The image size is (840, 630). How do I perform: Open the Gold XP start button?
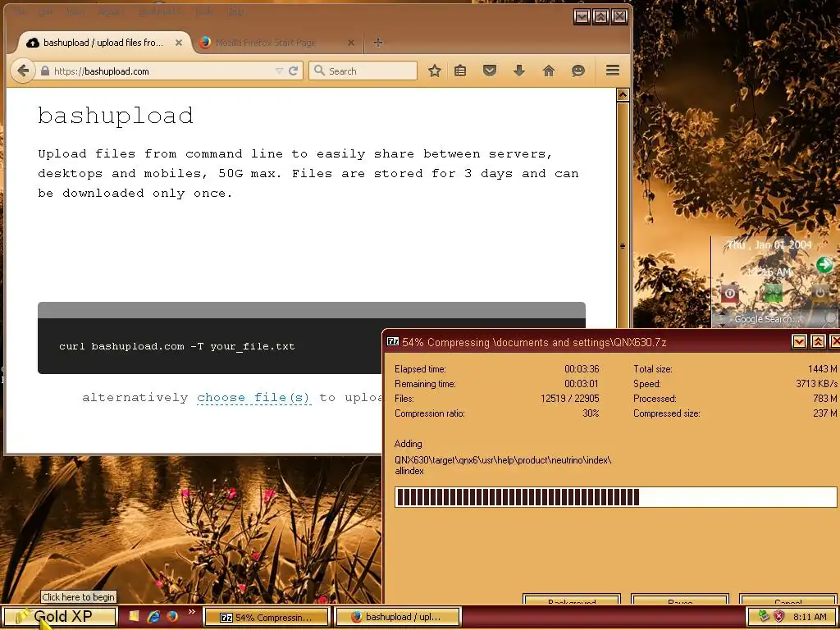click(60, 617)
